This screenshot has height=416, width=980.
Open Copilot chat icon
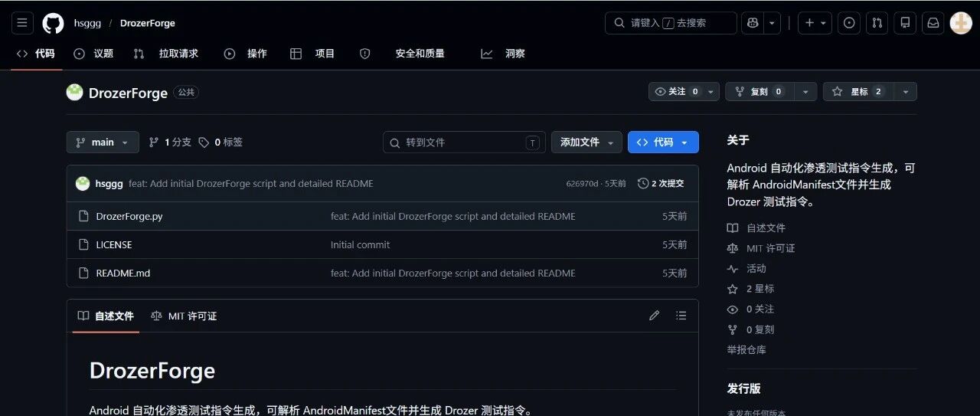click(x=753, y=23)
